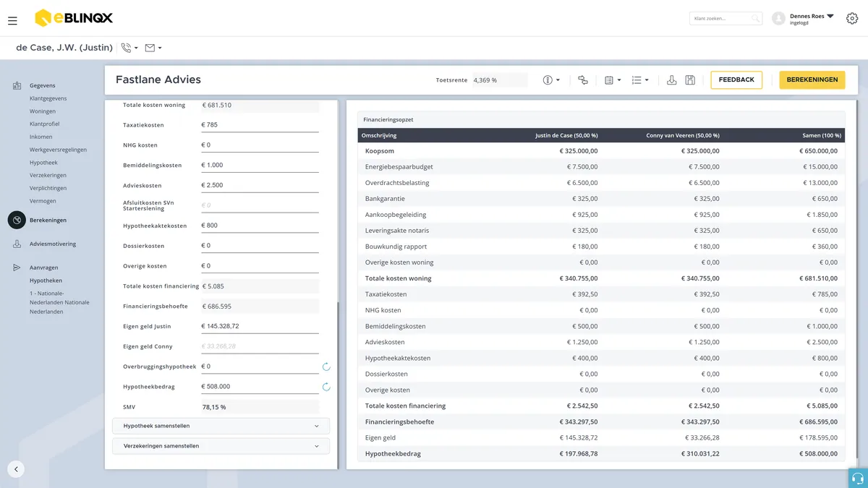The height and width of the screenshot is (488, 868).
Task: Click the download icon in toolbar
Action: coord(671,80)
